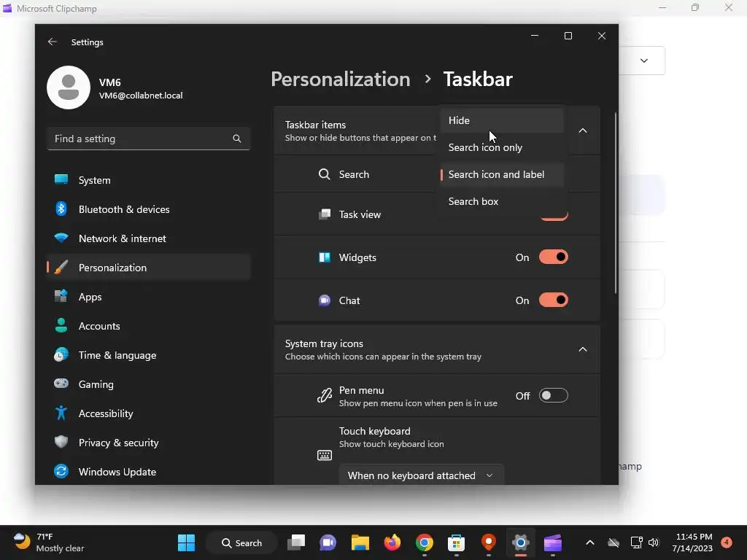The width and height of the screenshot is (747, 560).
Task: Open Network & internet category
Action: pos(149,238)
